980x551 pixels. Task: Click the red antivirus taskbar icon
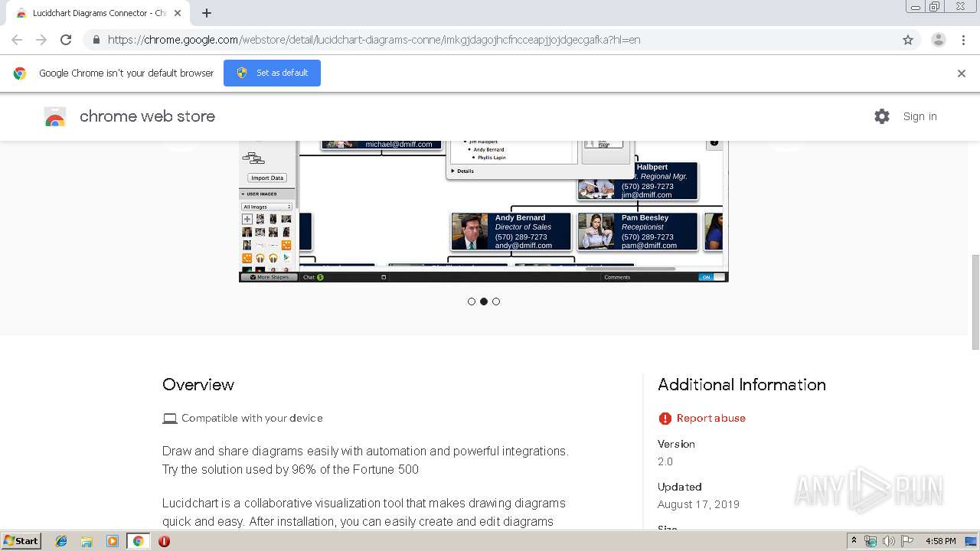point(164,541)
